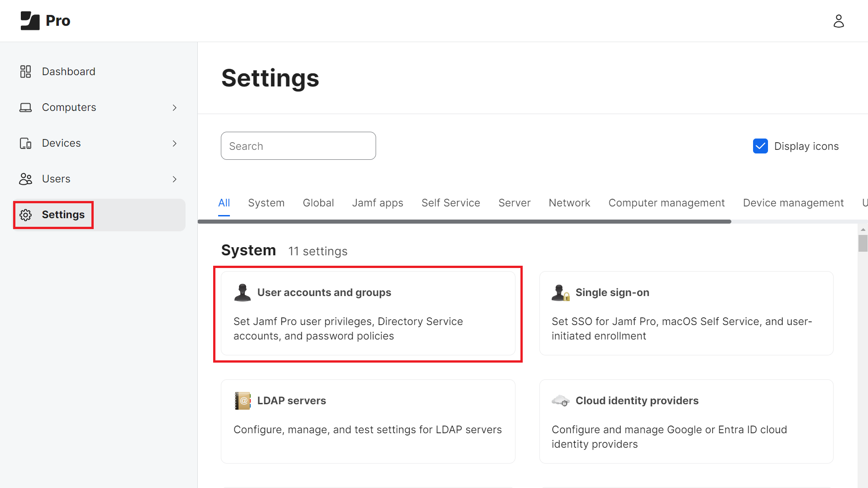Open the Network settings tab

(x=569, y=203)
